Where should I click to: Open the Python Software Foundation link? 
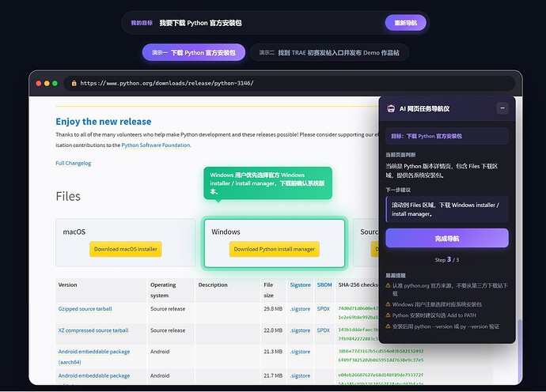(x=156, y=145)
